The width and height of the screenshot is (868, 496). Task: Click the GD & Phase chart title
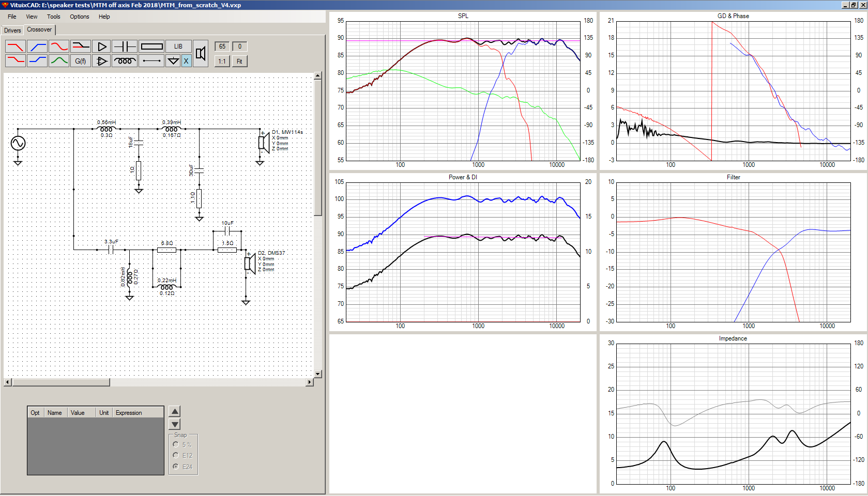pyautogui.click(x=733, y=16)
